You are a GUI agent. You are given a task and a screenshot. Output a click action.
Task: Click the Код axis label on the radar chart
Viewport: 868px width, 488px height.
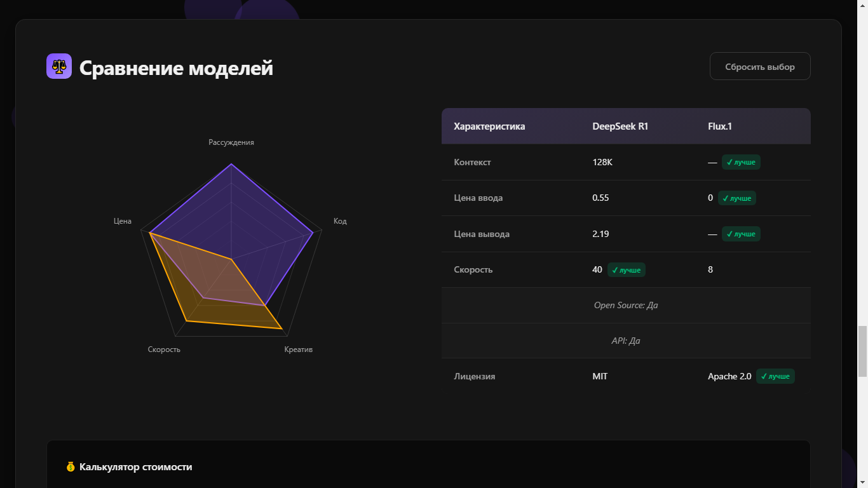coord(340,221)
